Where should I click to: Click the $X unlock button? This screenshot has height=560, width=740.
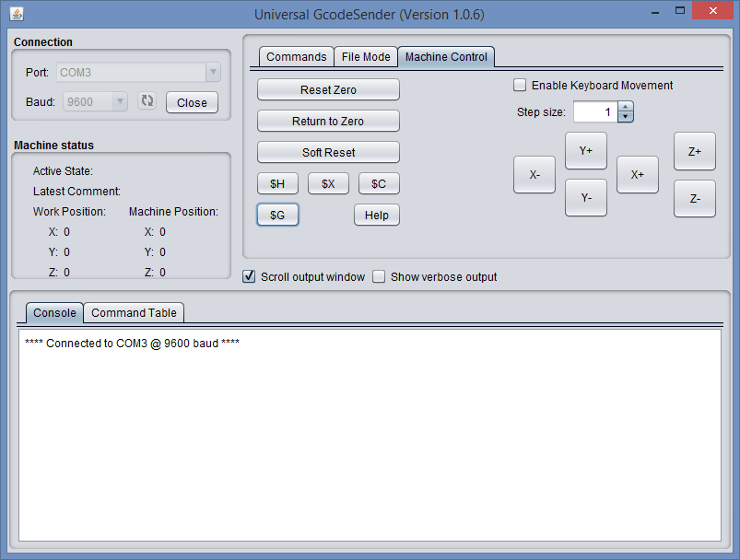tap(328, 184)
